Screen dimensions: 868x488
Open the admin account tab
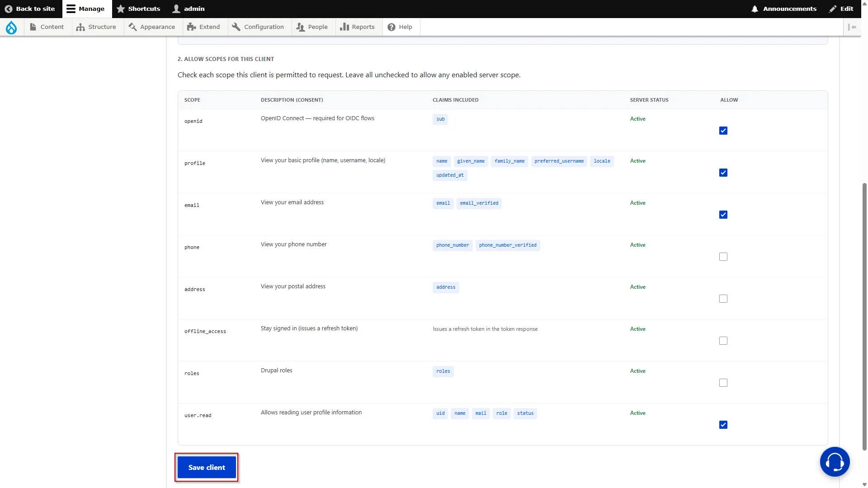pos(189,9)
